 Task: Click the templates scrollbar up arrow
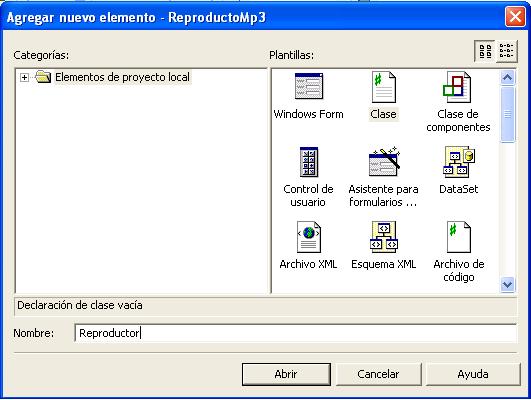coord(507,78)
